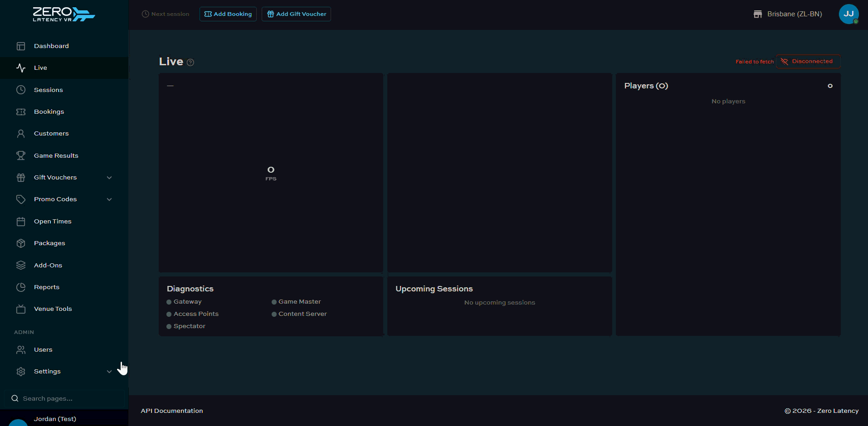Click the Packages box icon
The image size is (868, 426).
[x=21, y=243]
